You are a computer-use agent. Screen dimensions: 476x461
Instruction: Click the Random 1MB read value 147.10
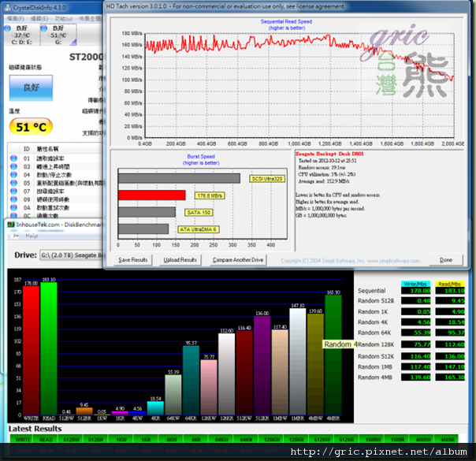450,367
